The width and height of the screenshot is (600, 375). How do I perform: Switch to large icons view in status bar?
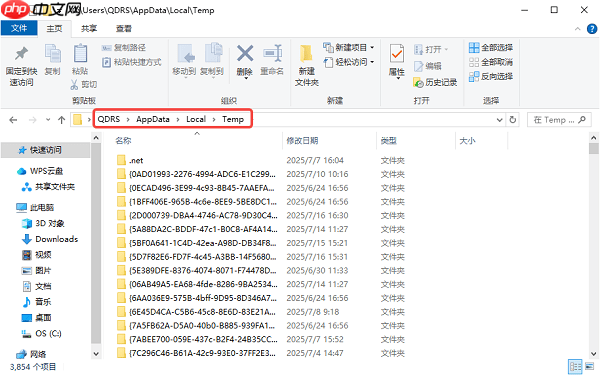tap(590, 367)
